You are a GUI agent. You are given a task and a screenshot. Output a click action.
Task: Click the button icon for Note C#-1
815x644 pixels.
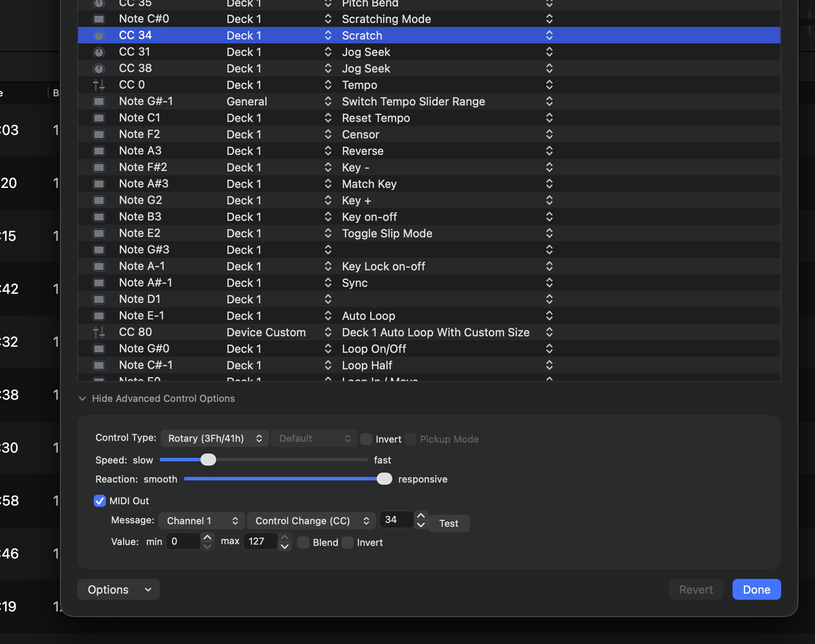pyautogui.click(x=99, y=365)
